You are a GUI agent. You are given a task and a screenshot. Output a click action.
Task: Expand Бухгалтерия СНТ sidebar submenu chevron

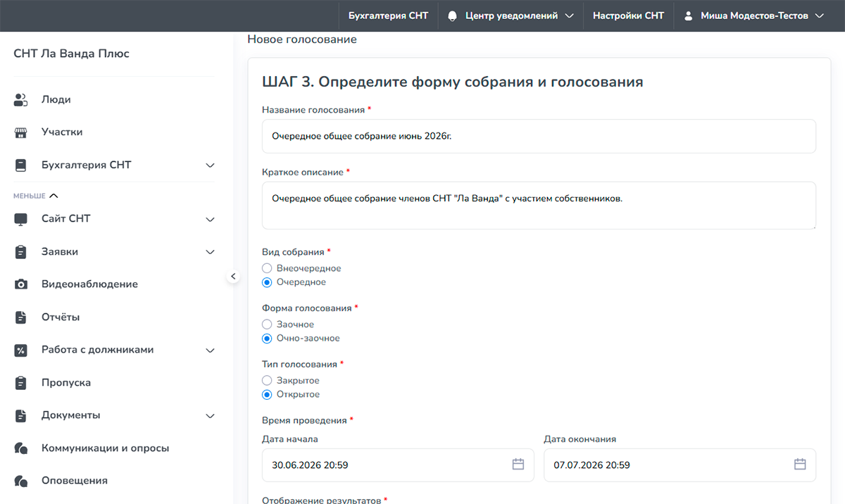(x=210, y=165)
